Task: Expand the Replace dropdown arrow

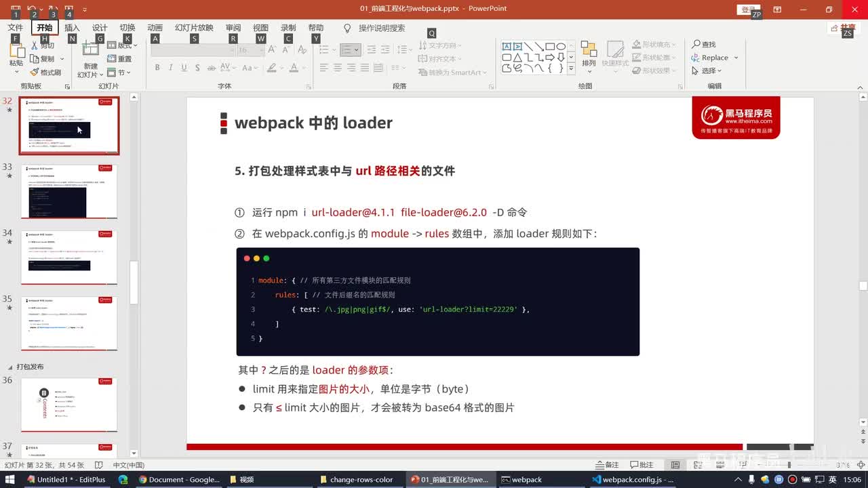Action: tap(736, 58)
